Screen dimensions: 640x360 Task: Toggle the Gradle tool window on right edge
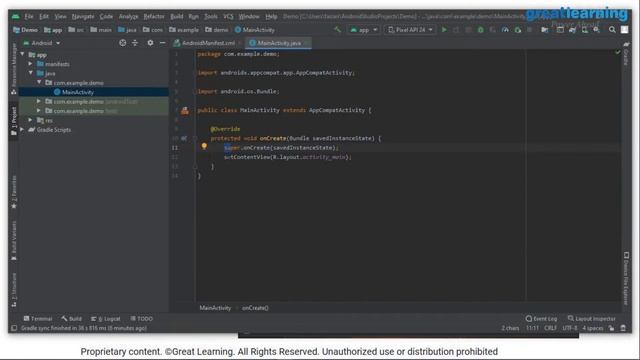coord(626,53)
